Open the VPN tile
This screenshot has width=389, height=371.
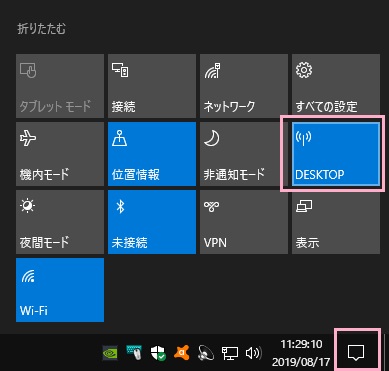click(244, 222)
